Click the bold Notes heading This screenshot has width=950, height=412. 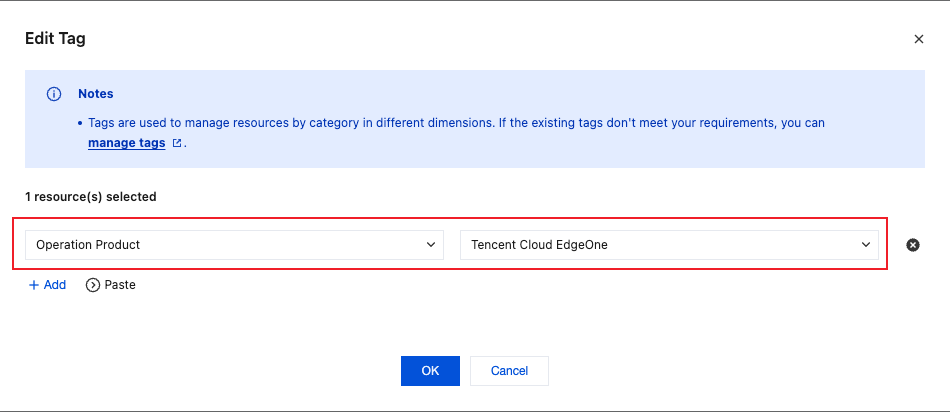(x=96, y=94)
